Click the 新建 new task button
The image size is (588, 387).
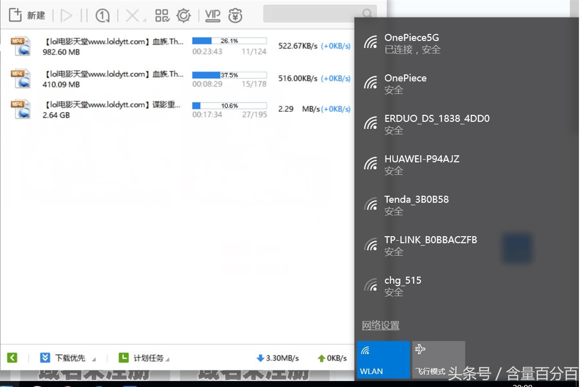27,15
